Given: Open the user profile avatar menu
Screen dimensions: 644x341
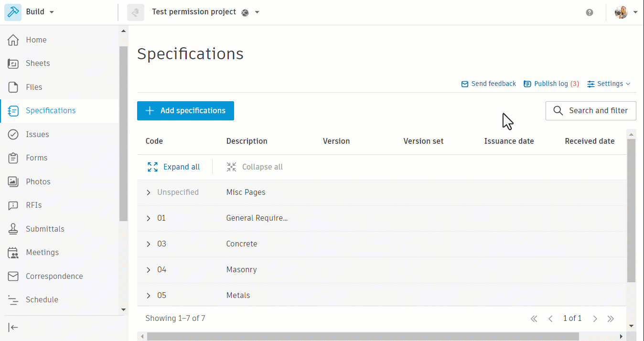Looking at the screenshot, I should tap(621, 12).
